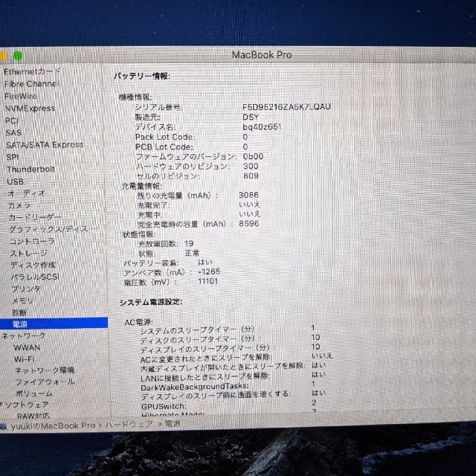Click hardware revision value 300
The width and height of the screenshot is (476, 476).
point(251,166)
